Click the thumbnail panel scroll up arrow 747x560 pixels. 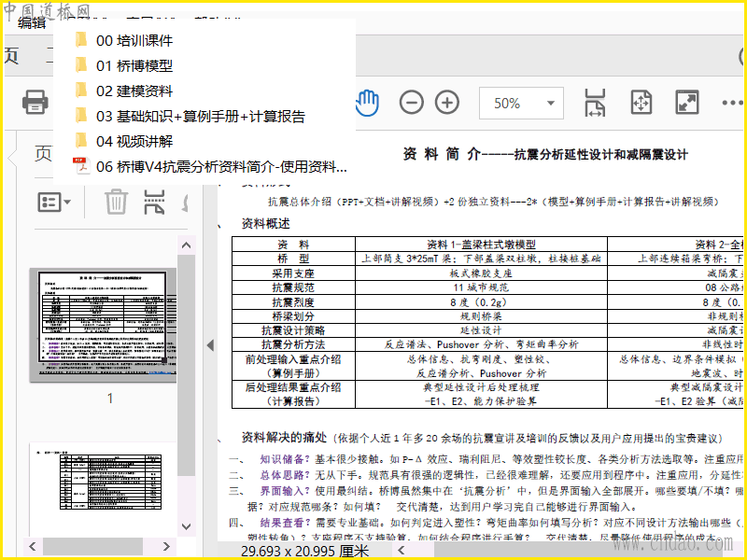(x=186, y=245)
